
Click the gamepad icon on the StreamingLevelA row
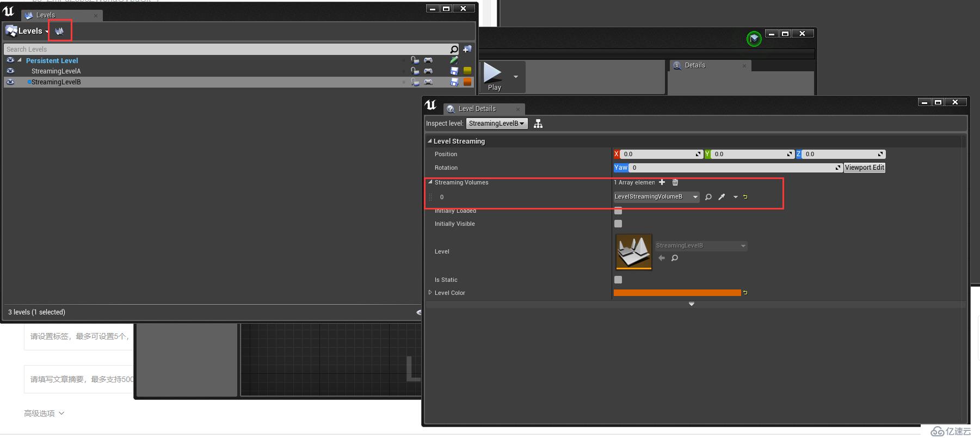click(429, 71)
